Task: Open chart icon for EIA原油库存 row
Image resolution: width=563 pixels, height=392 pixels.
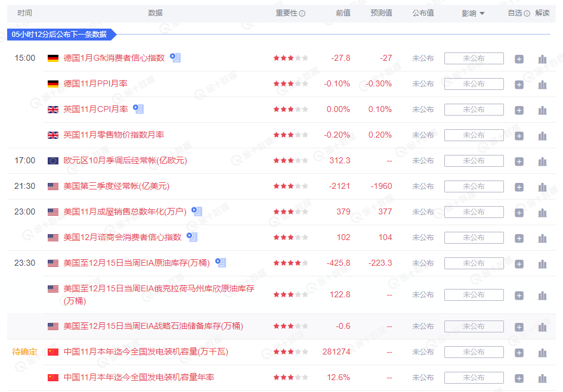Action: [x=542, y=263]
